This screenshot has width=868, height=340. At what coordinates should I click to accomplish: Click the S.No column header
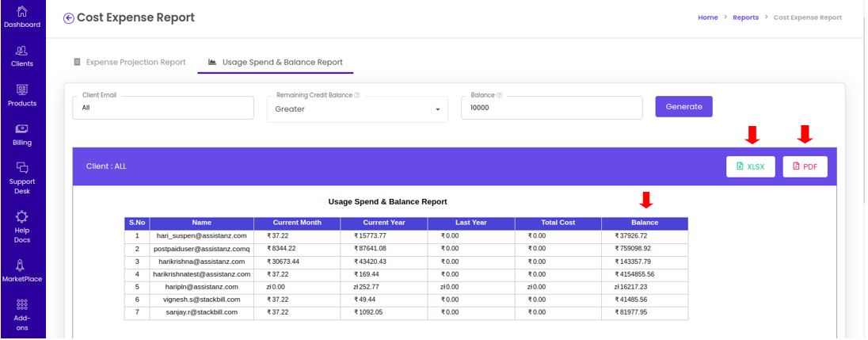pyautogui.click(x=137, y=223)
